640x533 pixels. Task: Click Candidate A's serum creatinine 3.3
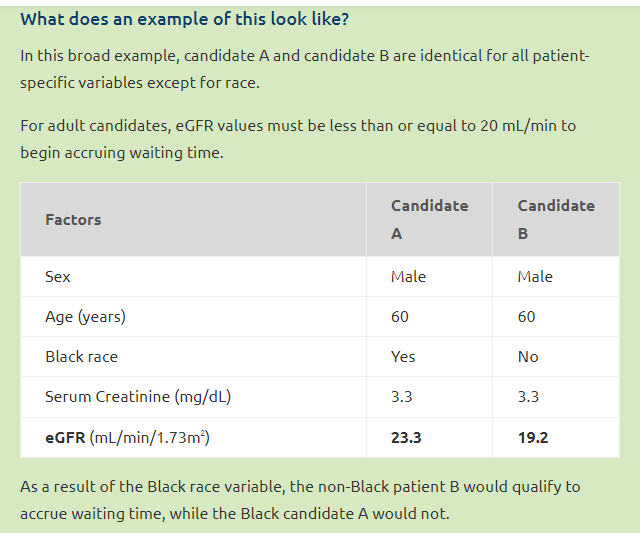click(402, 397)
